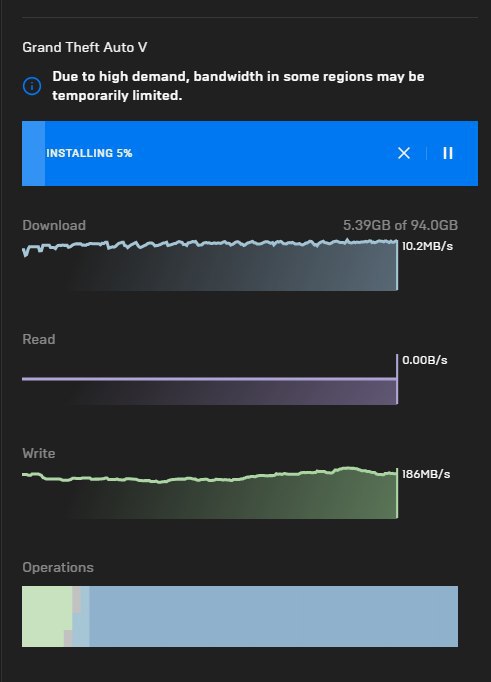
Task: Cancel the installation with the X icon
Action: click(404, 153)
